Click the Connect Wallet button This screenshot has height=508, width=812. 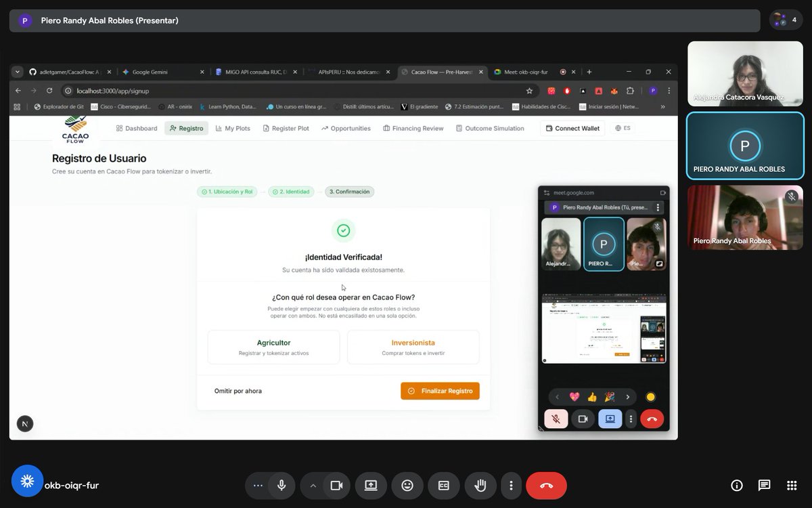click(x=572, y=128)
